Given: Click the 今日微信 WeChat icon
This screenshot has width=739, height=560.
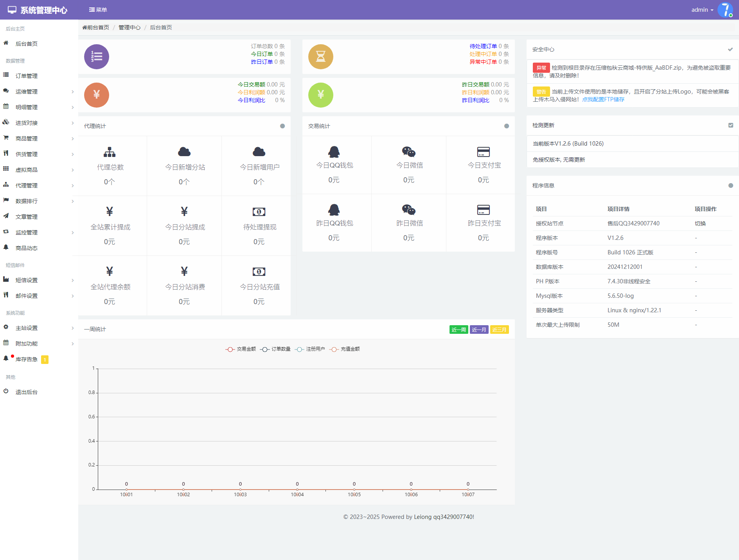Looking at the screenshot, I should (408, 151).
